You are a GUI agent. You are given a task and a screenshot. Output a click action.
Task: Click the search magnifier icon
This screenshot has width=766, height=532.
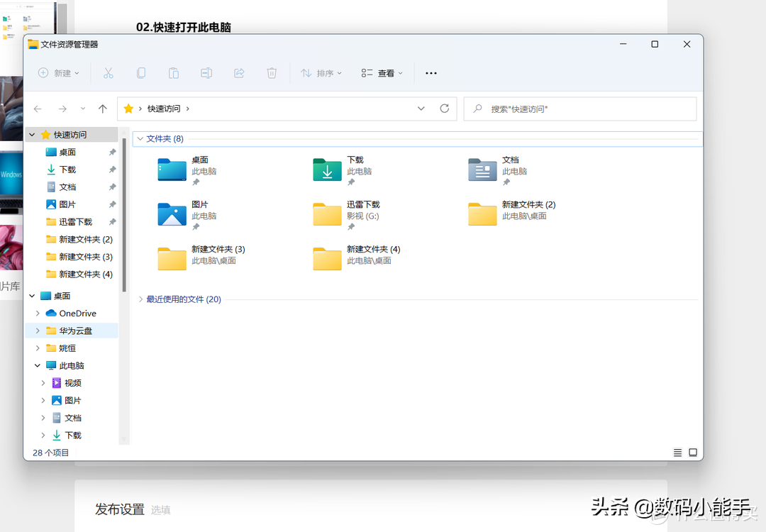[478, 109]
